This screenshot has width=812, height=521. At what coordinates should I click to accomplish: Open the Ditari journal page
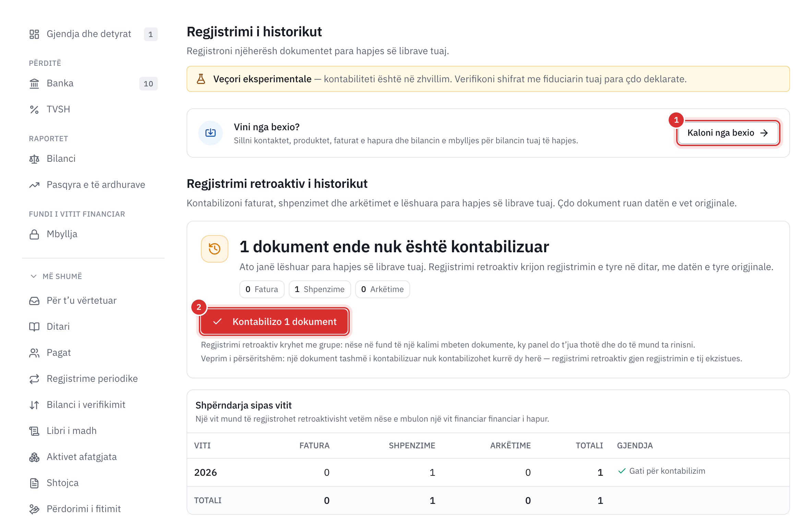pos(93,327)
